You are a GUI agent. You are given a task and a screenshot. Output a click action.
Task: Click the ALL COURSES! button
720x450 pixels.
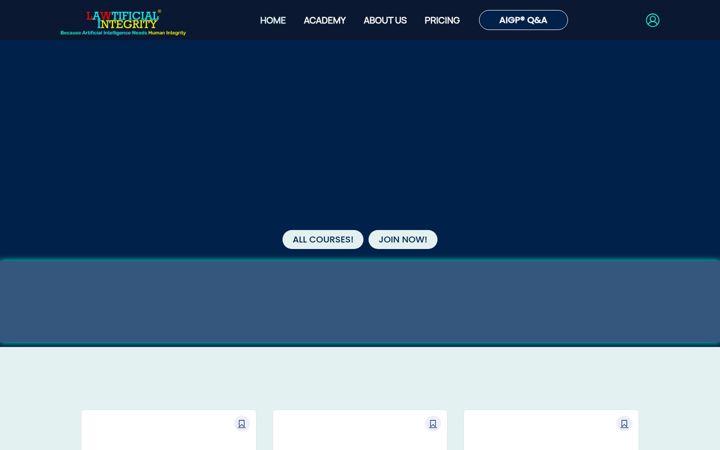click(x=323, y=240)
